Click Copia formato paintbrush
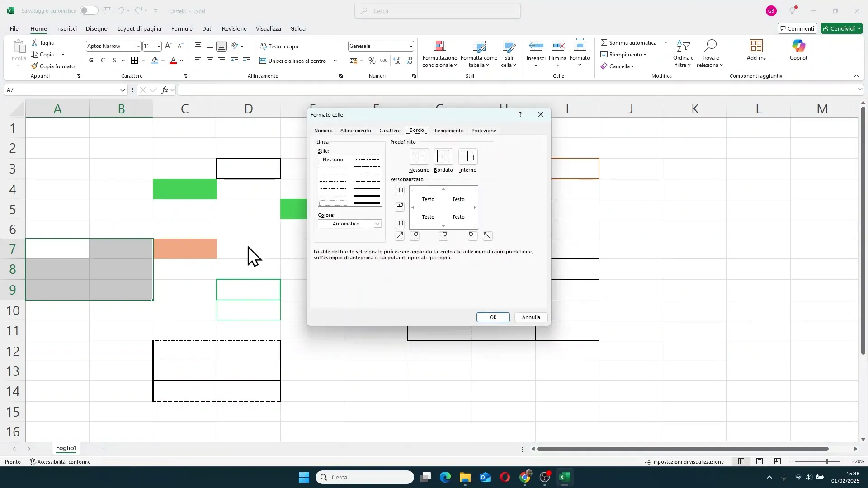This screenshot has width=868, height=488. [53, 66]
